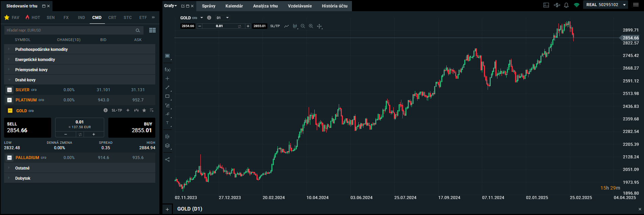Open the D1 timeframe dropdown
The height and width of the screenshot is (215, 644).
(x=223, y=18)
